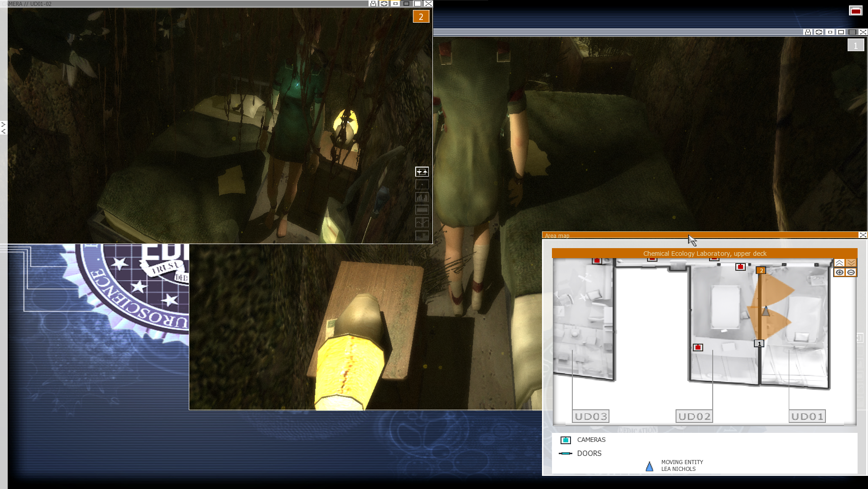Go down one deck with the down chevron
868x489 pixels.
coord(851,263)
